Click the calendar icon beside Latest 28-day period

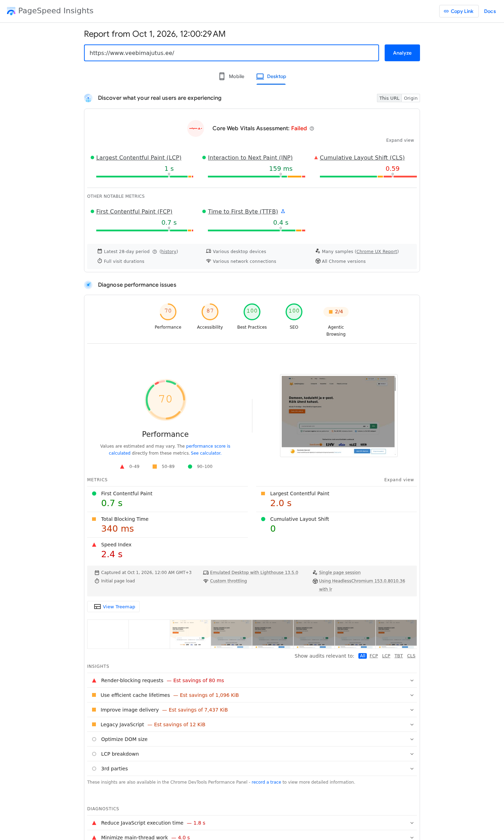pyautogui.click(x=100, y=251)
